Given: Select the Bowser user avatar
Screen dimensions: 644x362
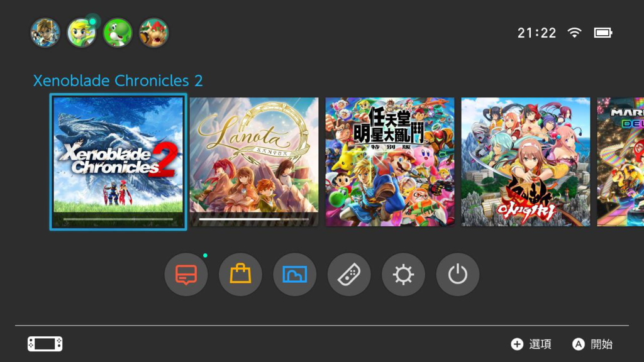Looking at the screenshot, I should [153, 33].
